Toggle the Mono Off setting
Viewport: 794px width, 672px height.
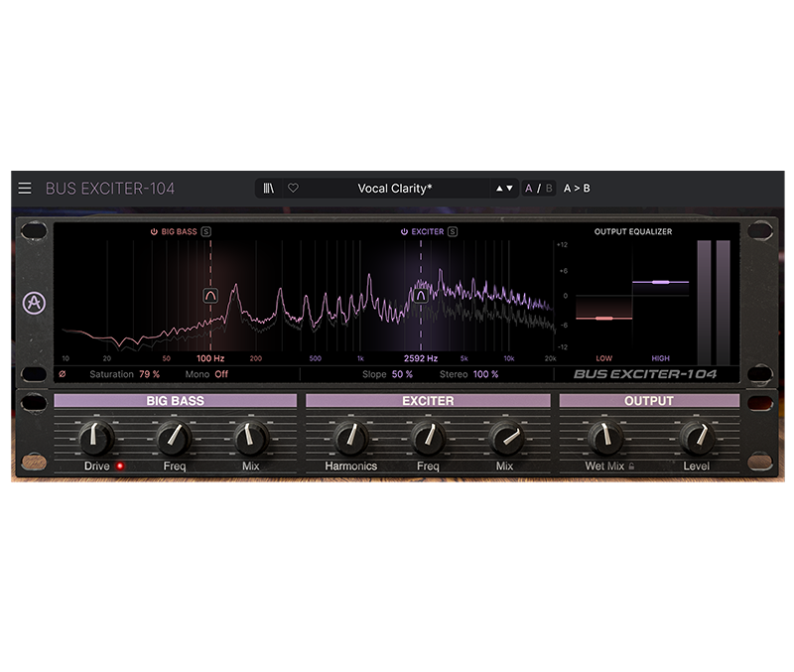(220, 374)
